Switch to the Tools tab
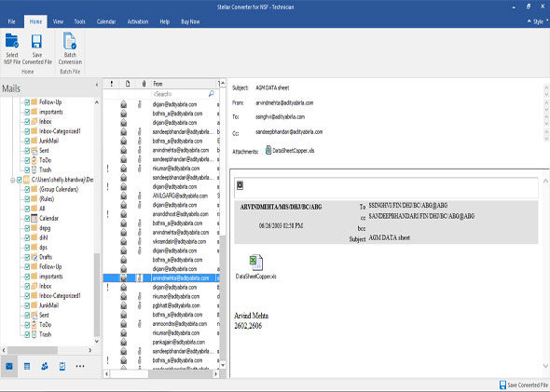This screenshot has height=392, width=550. (79, 21)
